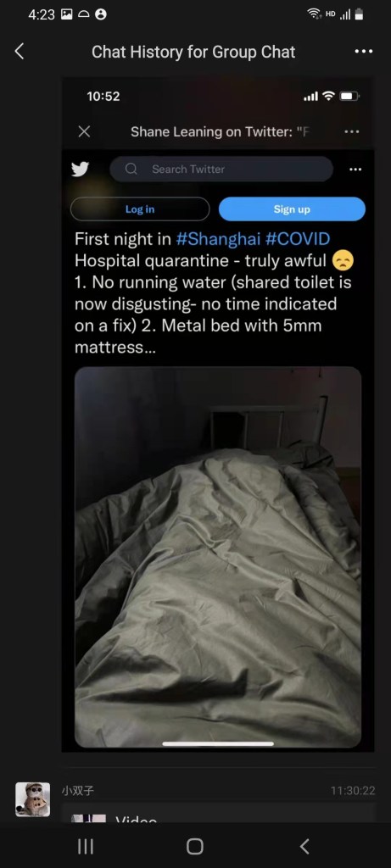Viewport: 391px width, 868px height.
Task: Tap 小双子's avatar picture
Action: 33,798
